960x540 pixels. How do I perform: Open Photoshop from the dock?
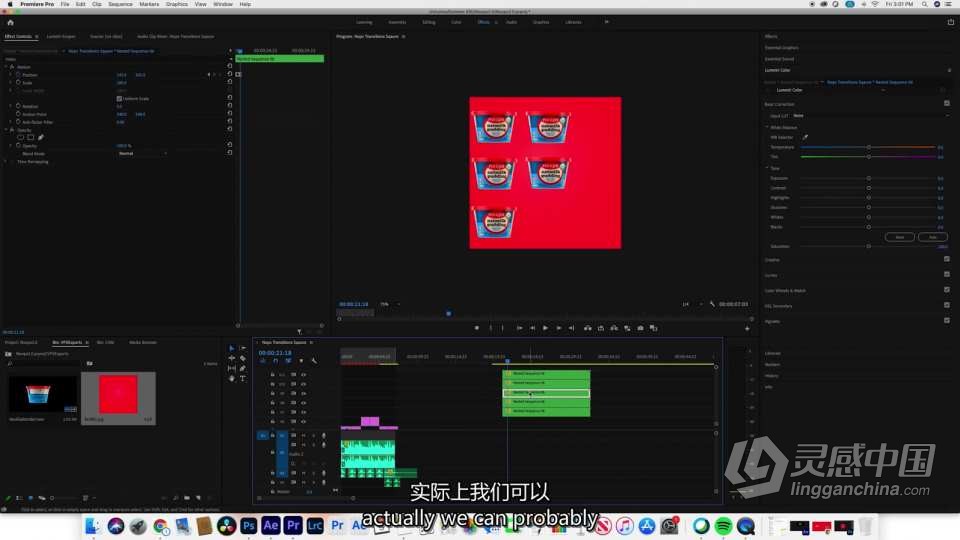point(249,526)
